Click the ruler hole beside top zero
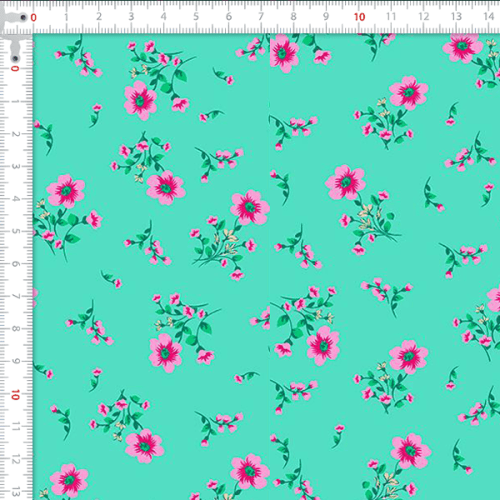The height and width of the screenshot is (500, 500). pyautogui.click(x=23, y=17)
